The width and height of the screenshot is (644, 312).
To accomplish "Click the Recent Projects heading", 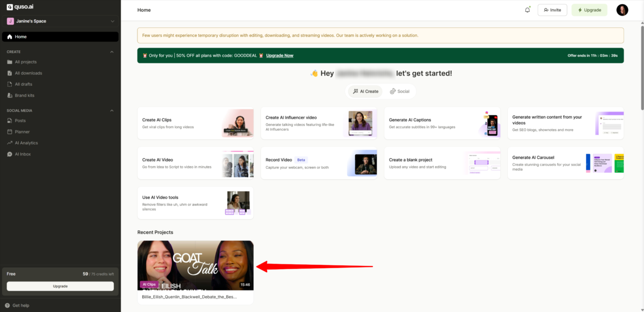I will (155, 232).
